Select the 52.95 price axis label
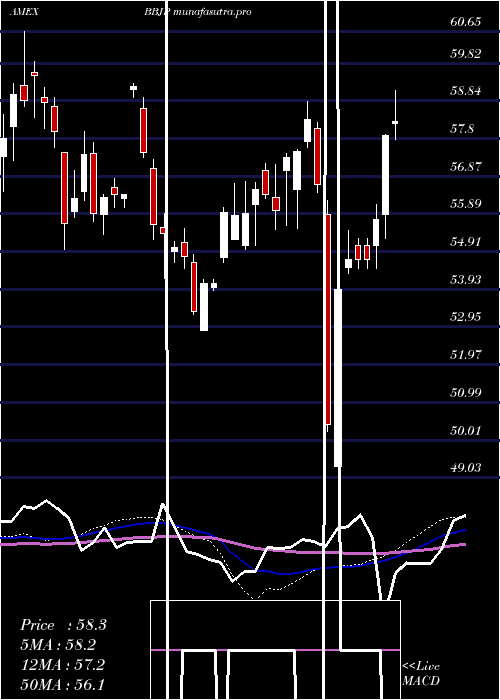Screen dimensions: 500x700 (466, 317)
